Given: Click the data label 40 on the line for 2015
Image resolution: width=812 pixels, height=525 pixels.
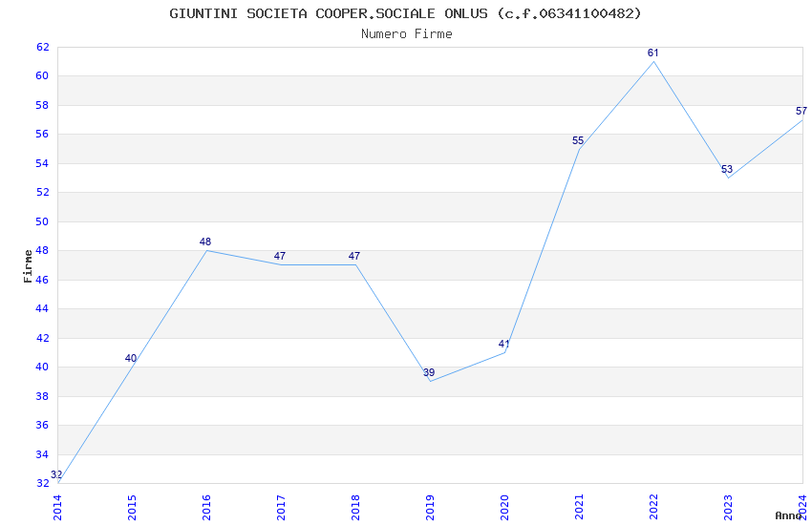Looking at the screenshot, I should pyautogui.click(x=131, y=358).
